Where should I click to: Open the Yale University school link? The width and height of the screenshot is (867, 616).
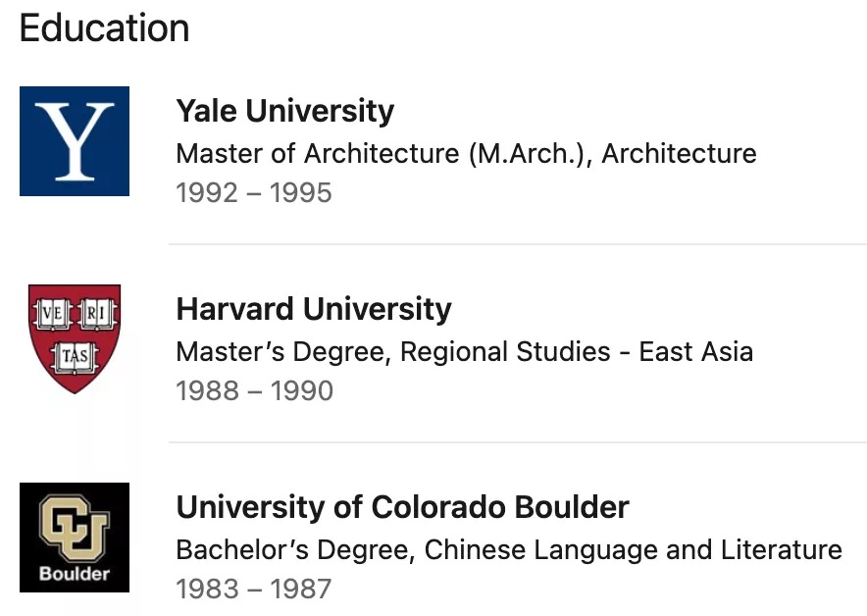pos(284,111)
